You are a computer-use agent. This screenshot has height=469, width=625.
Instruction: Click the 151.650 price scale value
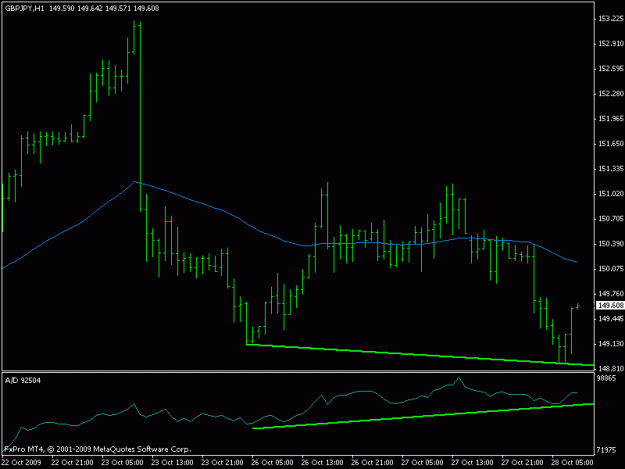point(610,144)
